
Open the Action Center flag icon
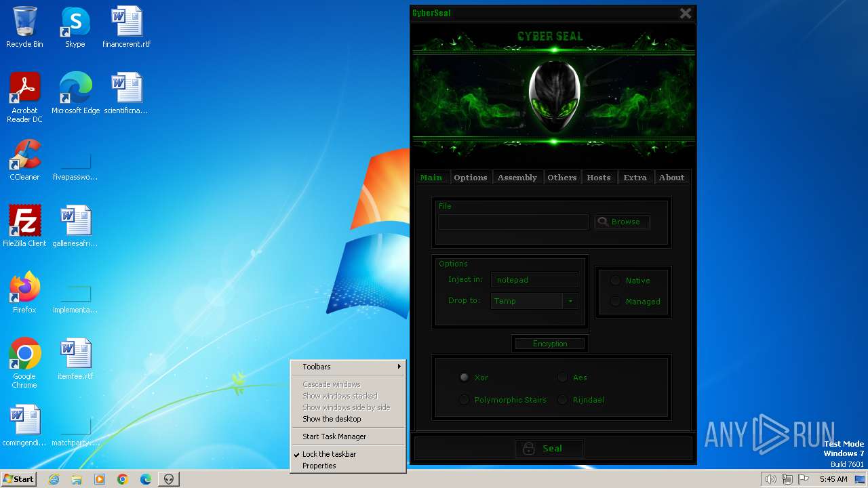pos(804,479)
